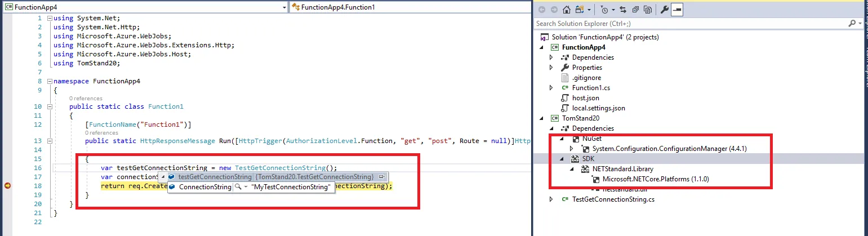This screenshot has height=236, width=868.
Task: Click the breakpoint marker on line 18
Action: click(x=7, y=186)
